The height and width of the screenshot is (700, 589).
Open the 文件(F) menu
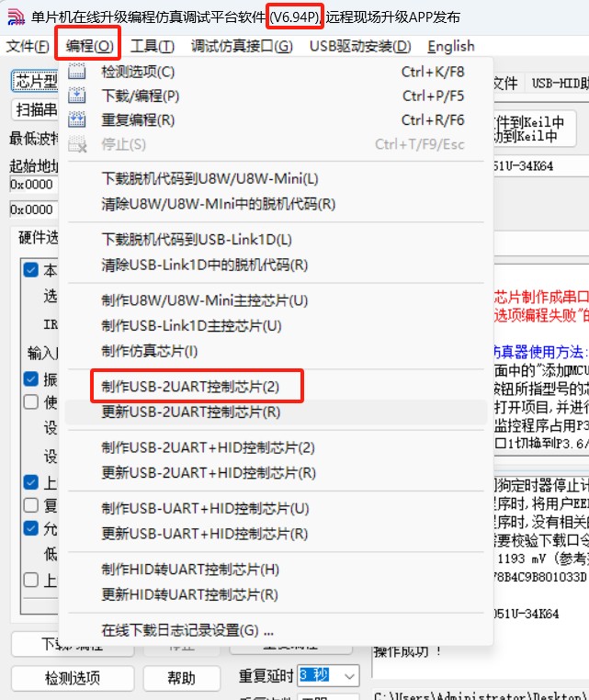(28, 46)
